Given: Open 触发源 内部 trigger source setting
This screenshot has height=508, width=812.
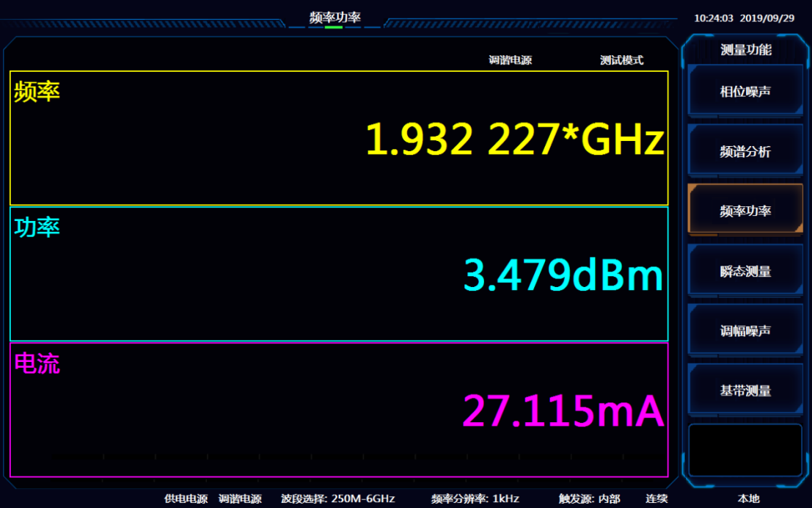Looking at the screenshot, I should (589, 498).
